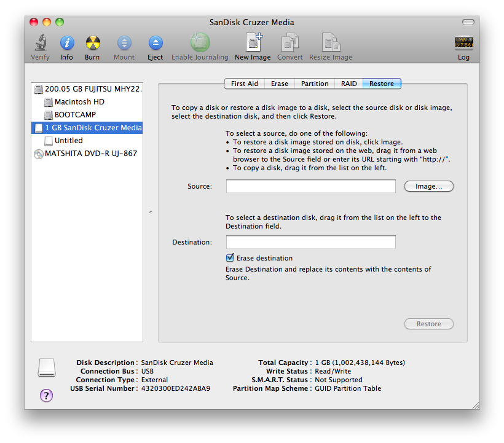Image resolution: width=504 pixels, height=443 pixels.
Task: Click the Untitled volume icon
Action: click(x=49, y=141)
